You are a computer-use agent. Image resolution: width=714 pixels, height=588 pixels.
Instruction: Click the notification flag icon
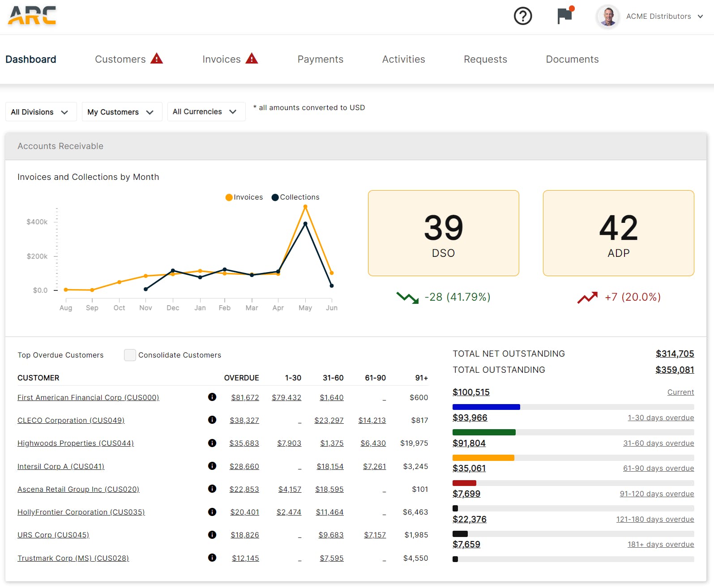(x=565, y=16)
